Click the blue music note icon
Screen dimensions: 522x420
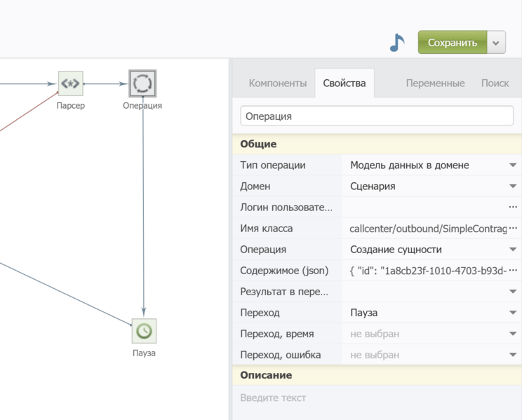397,43
